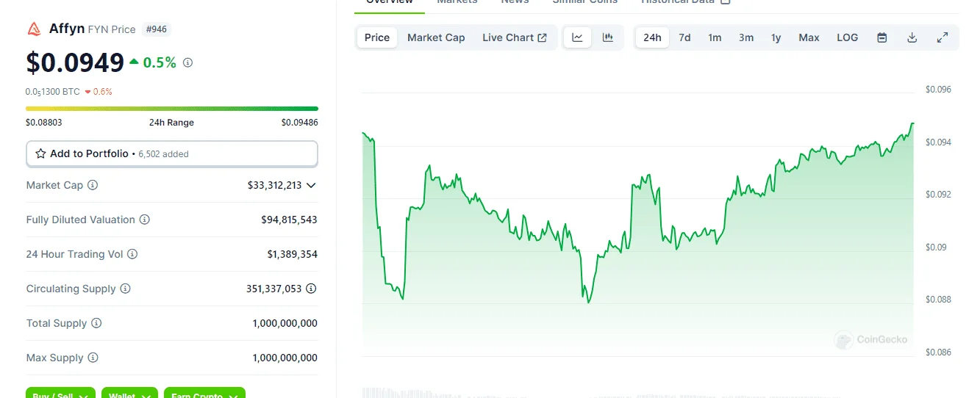Viewport: 980px width, 398px height.
Task: Click the star icon in Add to Portfolio
Action: (40, 153)
